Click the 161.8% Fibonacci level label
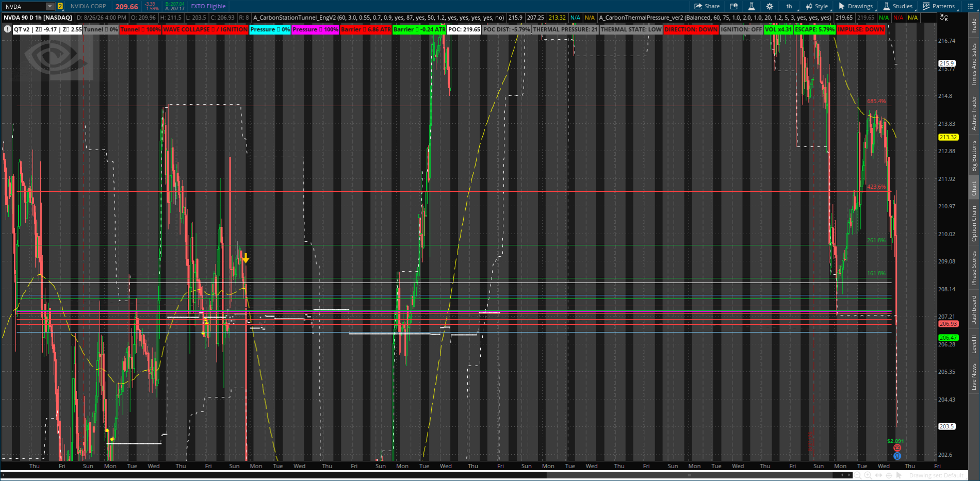Image resolution: width=980 pixels, height=481 pixels. pyautogui.click(x=876, y=273)
